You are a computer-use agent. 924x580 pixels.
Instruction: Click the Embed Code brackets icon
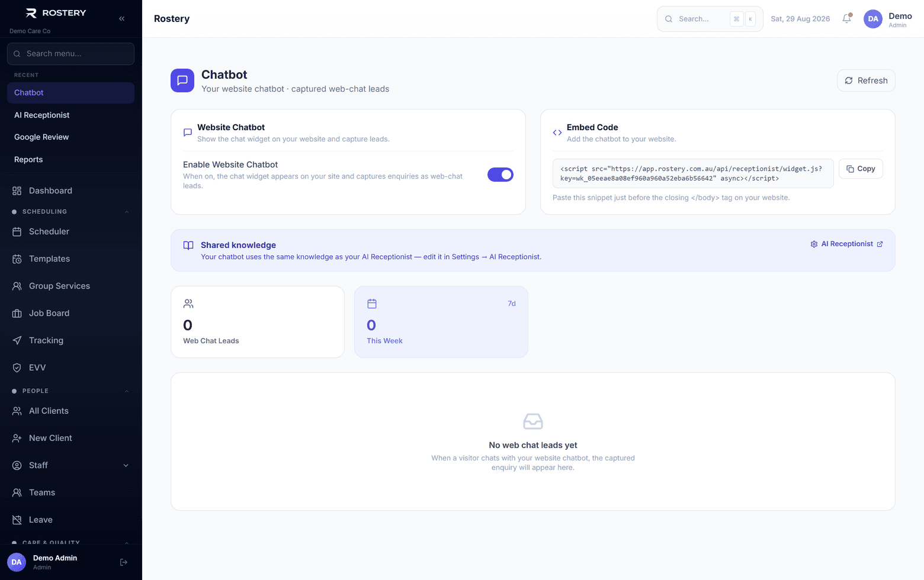coord(557,133)
